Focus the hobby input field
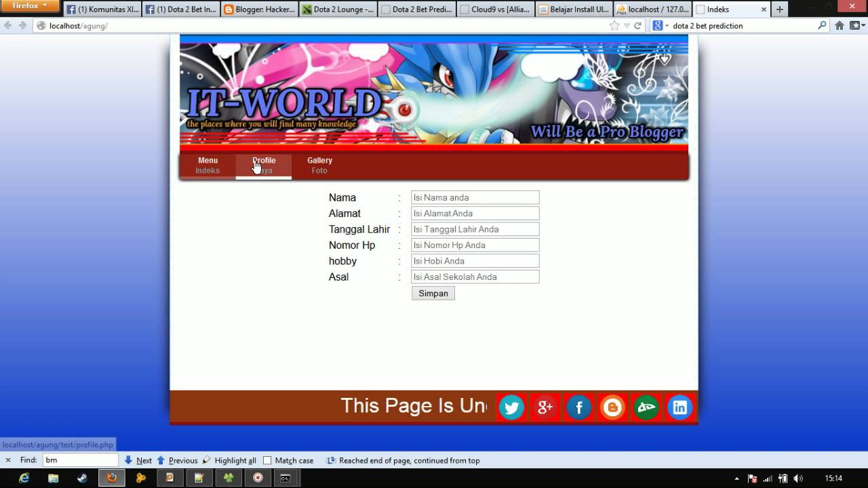Image resolution: width=868 pixels, height=488 pixels. point(475,261)
